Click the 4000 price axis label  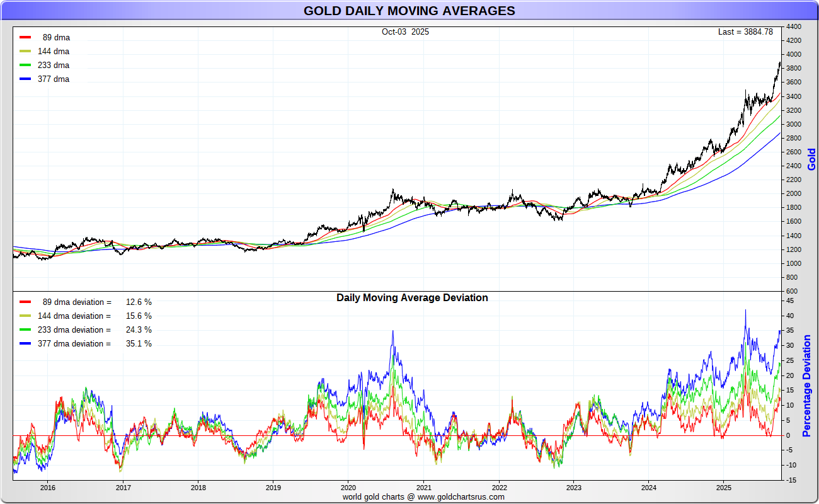point(794,55)
